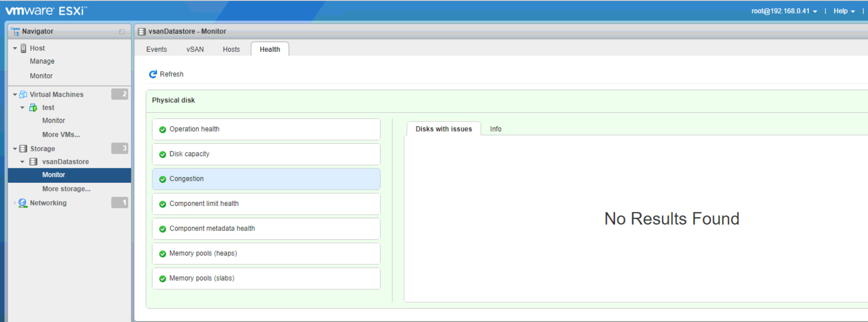Open Manage under Host
The height and width of the screenshot is (322, 868).
pos(42,61)
